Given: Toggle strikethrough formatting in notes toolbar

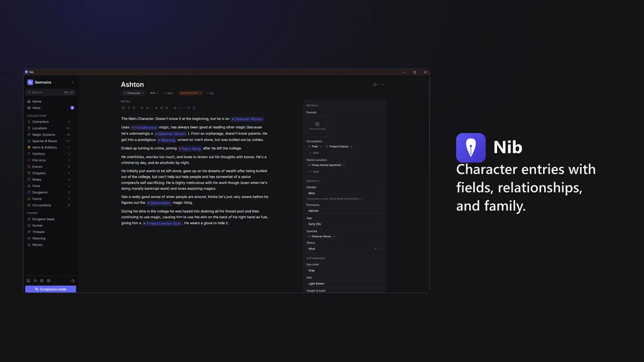Looking at the screenshot, I should pyautogui.click(x=134, y=108).
